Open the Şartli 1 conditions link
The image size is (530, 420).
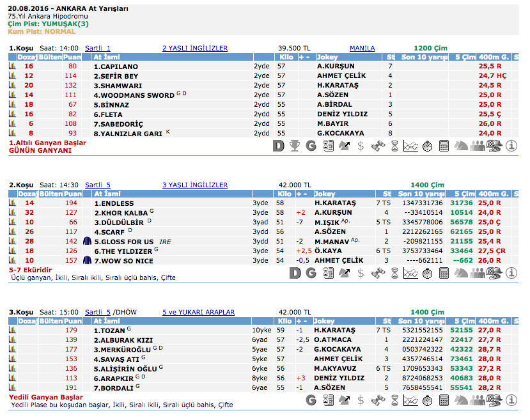98,48
